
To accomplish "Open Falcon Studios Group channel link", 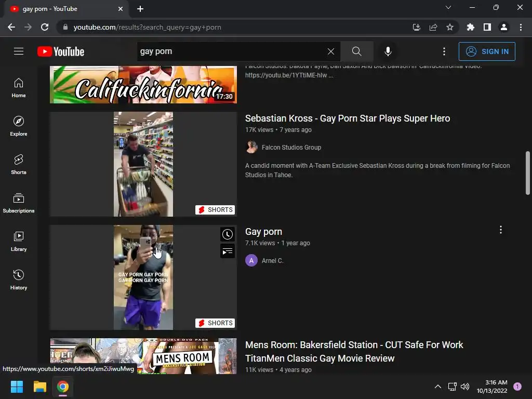I will 291,147.
